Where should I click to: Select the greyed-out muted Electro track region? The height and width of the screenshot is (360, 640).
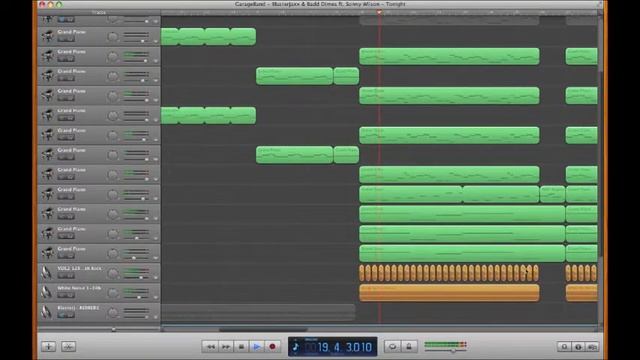point(258,312)
